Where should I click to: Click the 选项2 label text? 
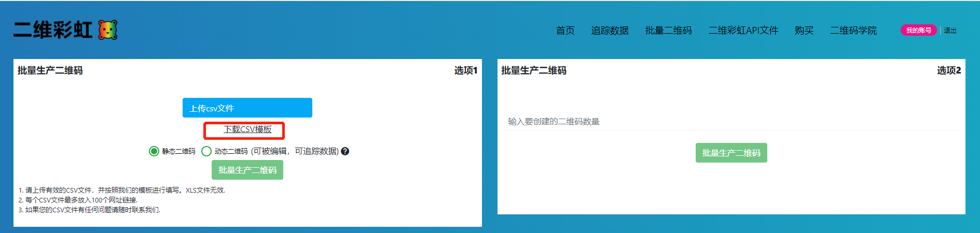(x=949, y=70)
